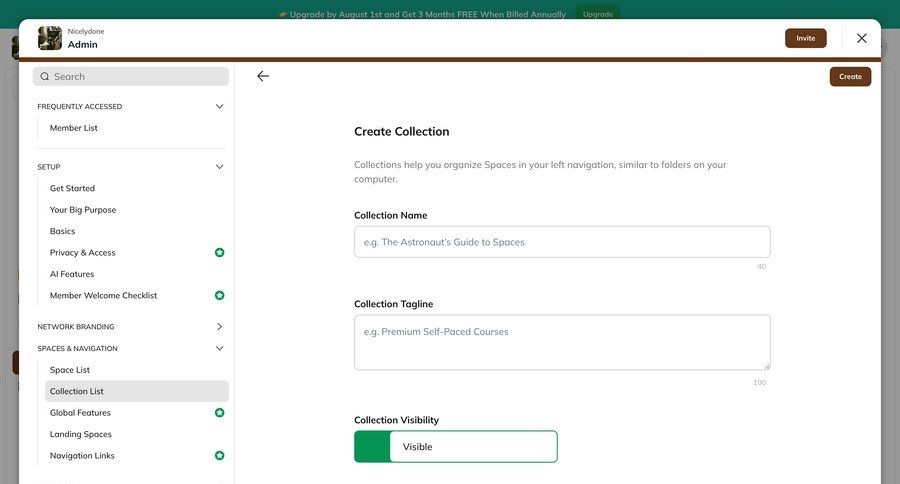Screen dimensions: 900x484
Task: Click the Collection Name input field
Action: pyautogui.click(x=562, y=242)
